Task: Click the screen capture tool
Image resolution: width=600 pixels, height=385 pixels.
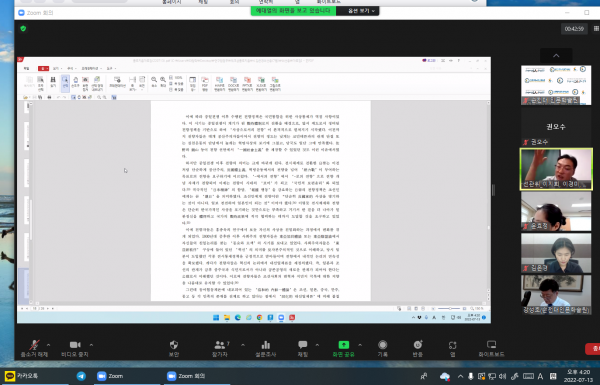Action: point(85,83)
